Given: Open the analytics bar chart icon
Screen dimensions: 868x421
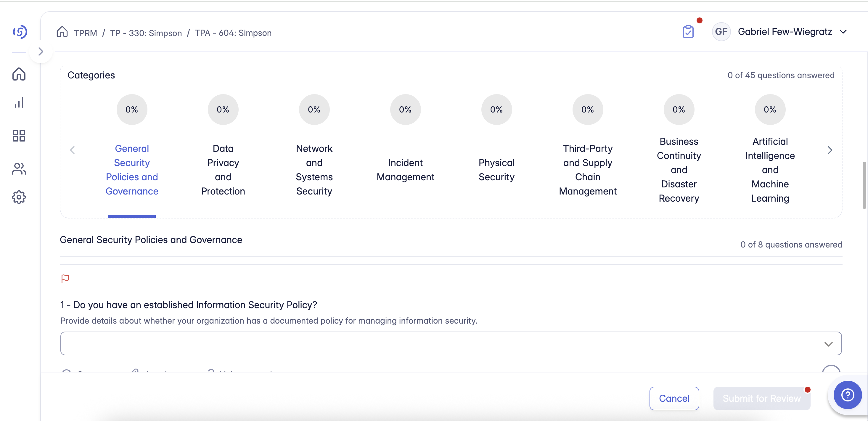Looking at the screenshot, I should coord(19,103).
